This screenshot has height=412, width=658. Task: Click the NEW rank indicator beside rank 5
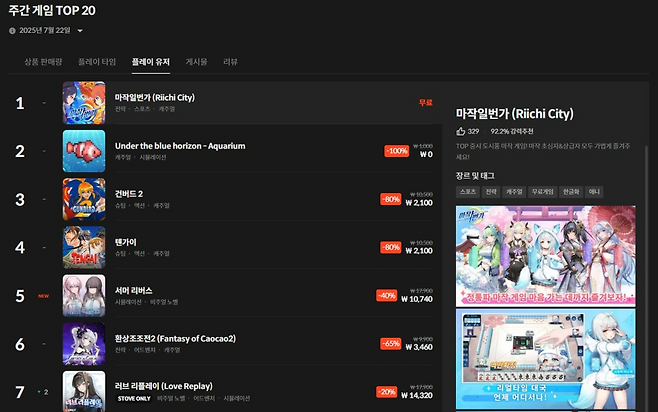[x=44, y=296]
